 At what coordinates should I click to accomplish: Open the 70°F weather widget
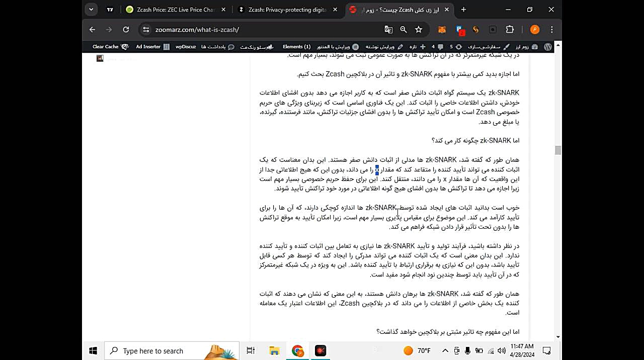tap(418, 351)
